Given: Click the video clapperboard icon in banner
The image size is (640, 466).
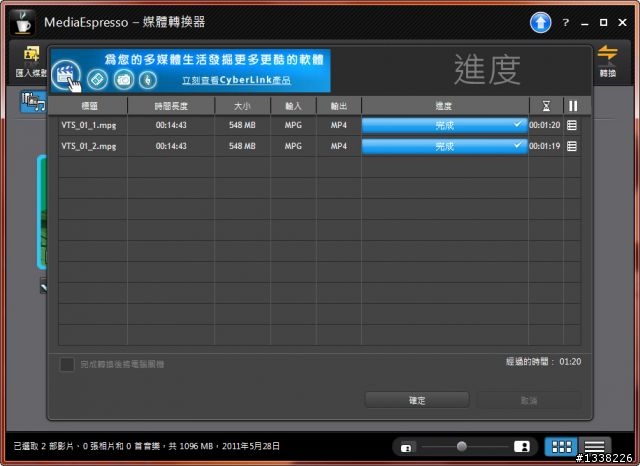Looking at the screenshot, I should point(66,76).
